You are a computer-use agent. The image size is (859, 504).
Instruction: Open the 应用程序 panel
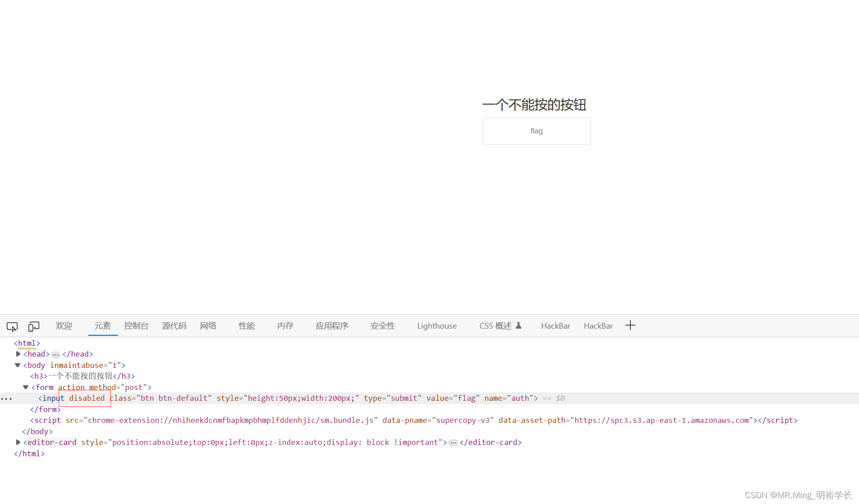coord(332,325)
